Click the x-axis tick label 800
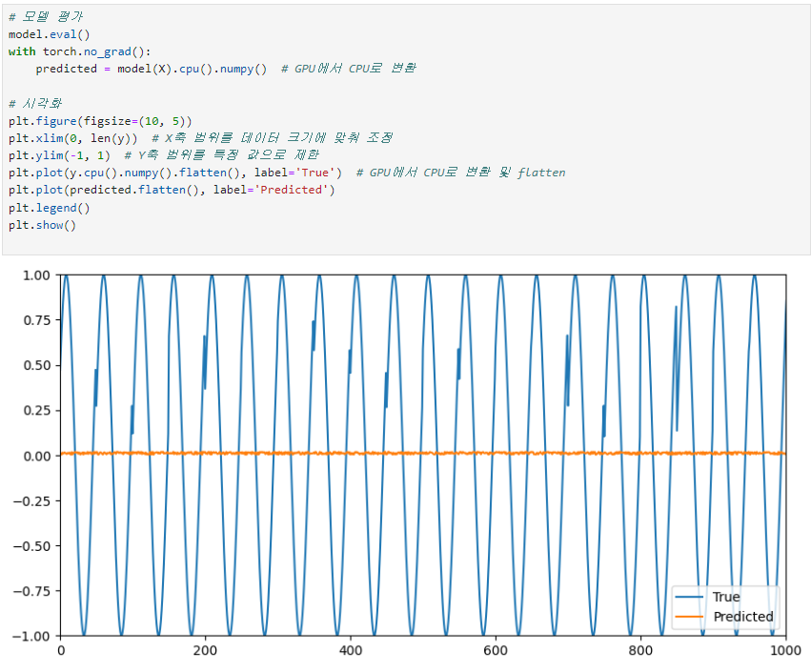The width and height of the screenshot is (811, 672). click(640, 650)
